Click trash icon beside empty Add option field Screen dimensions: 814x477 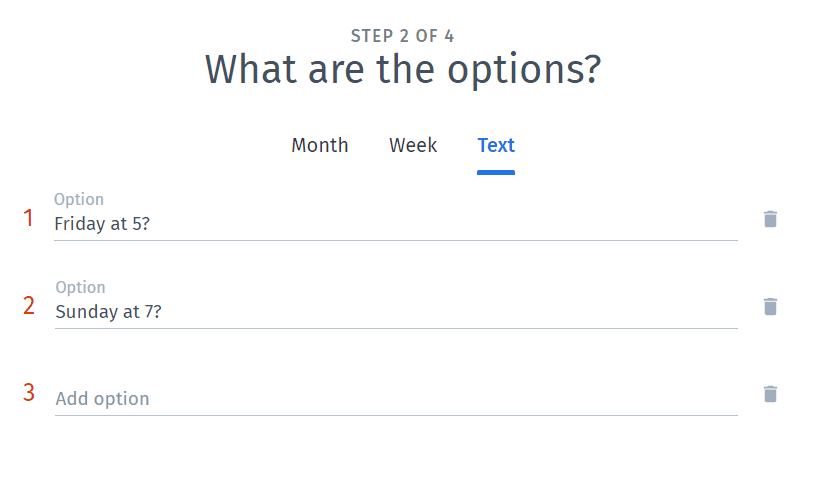pos(770,394)
